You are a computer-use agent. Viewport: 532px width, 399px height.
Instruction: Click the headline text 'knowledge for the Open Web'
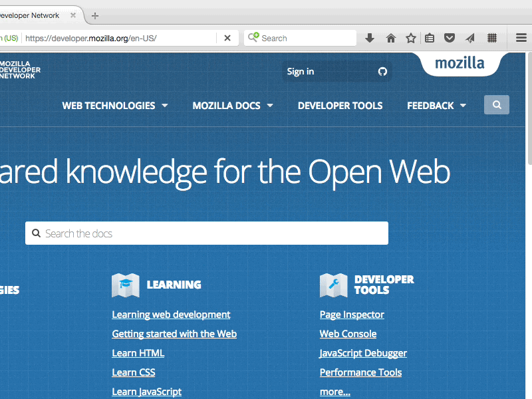coord(258,172)
